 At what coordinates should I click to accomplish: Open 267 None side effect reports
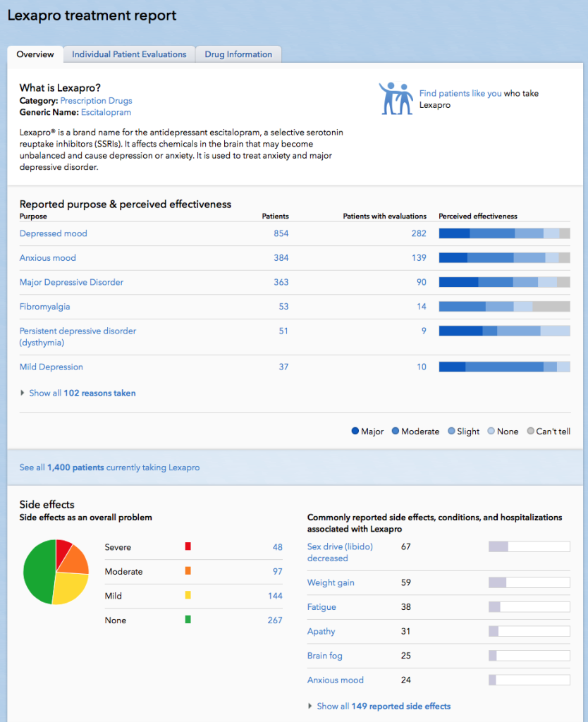(275, 620)
